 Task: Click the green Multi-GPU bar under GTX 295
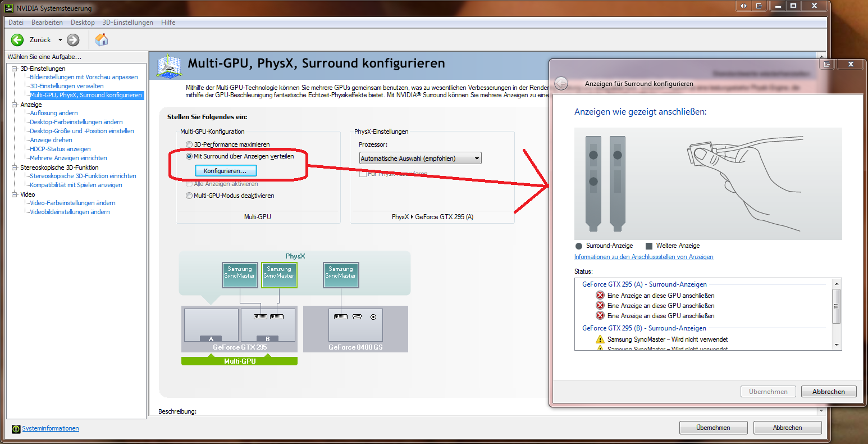point(240,361)
